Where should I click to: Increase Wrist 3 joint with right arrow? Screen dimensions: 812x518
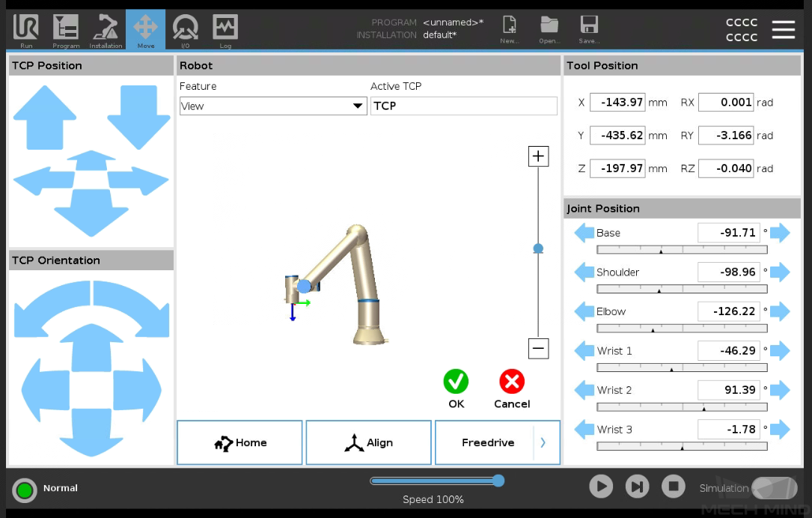coord(780,430)
